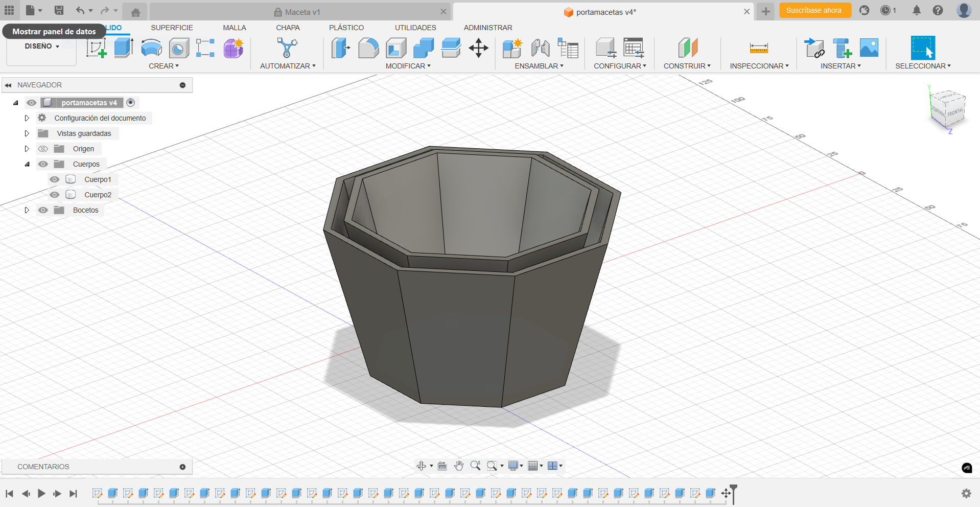980x507 pixels.
Task: Select the Fillet tool
Action: click(368, 48)
